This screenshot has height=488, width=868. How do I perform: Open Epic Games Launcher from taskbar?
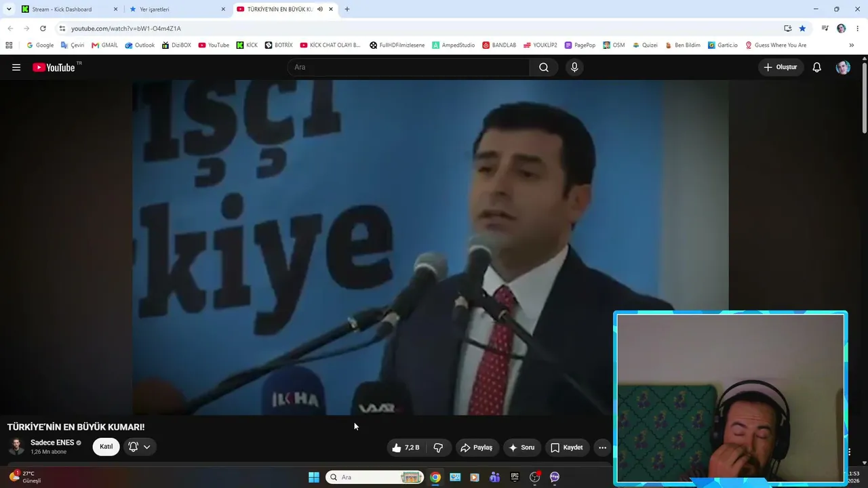515,477
